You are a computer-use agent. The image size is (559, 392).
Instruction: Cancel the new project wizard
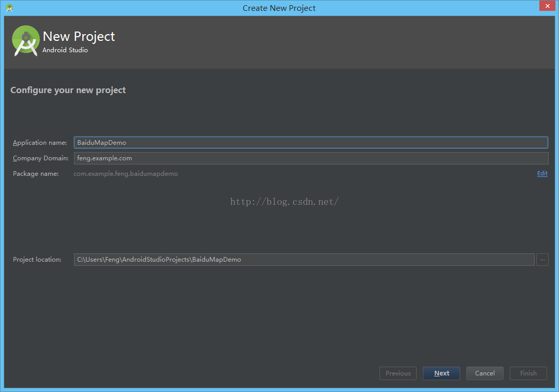485,373
